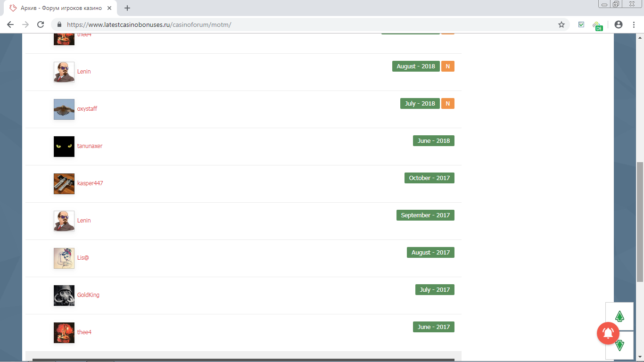Click the August - 2018 green badge
644x362 pixels.
pos(415,66)
